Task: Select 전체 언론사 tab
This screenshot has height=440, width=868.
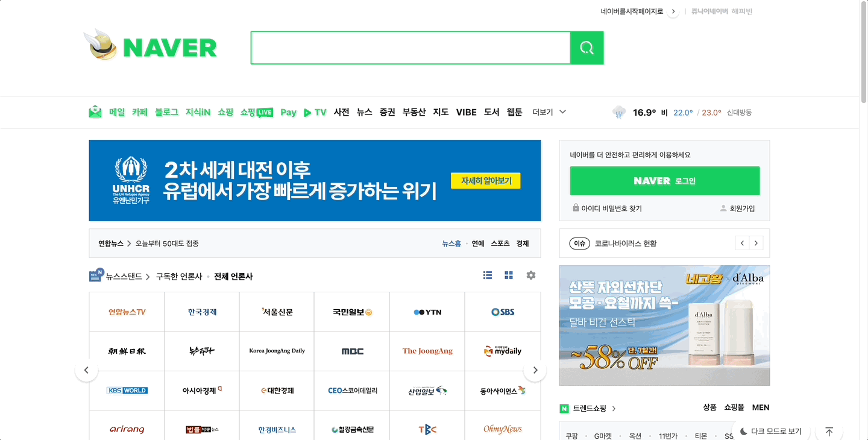Action: (x=233, y=277)
